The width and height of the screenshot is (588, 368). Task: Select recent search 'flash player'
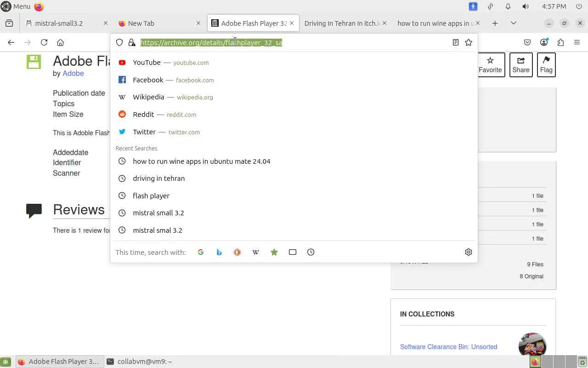294,196
